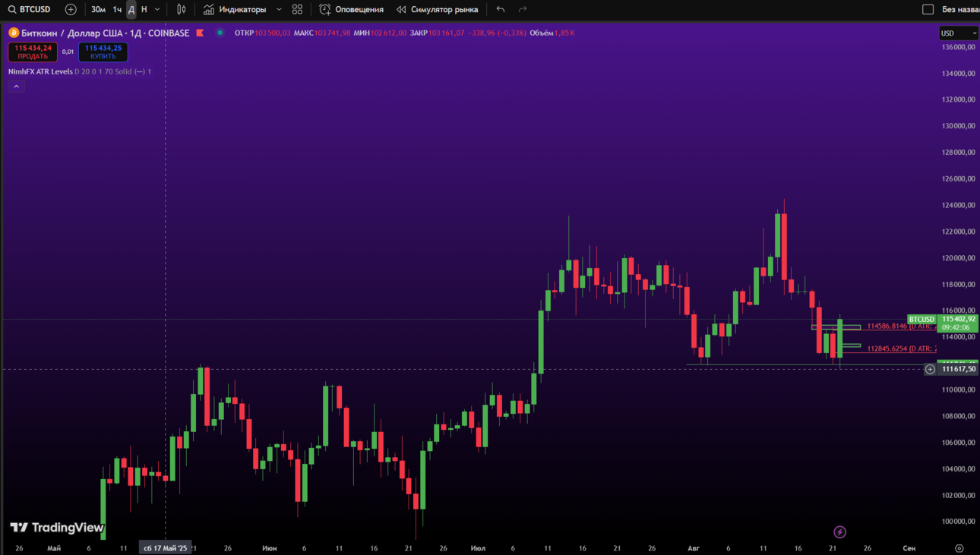Viewport: 980px width, 555px height.
Task: Expand favorite indicators dropdown arrow
Action: tap(279, 9)
